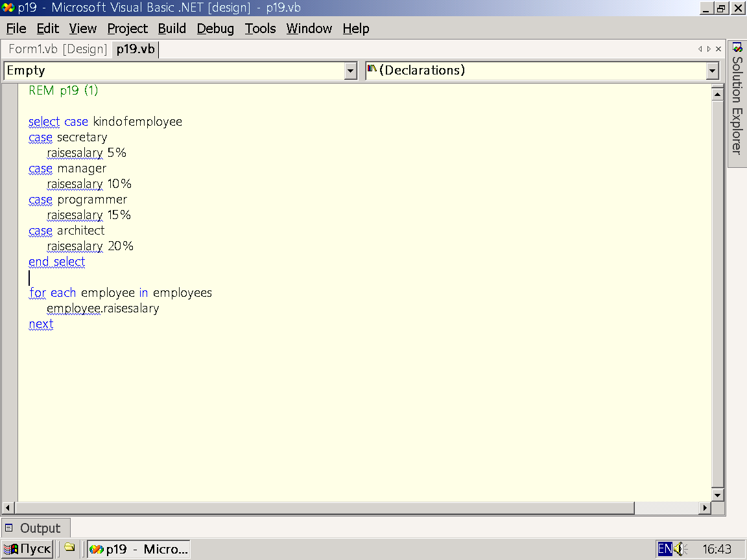
Task: Switch to Form1.vb [Design] tab
Action: click(57, 49)
